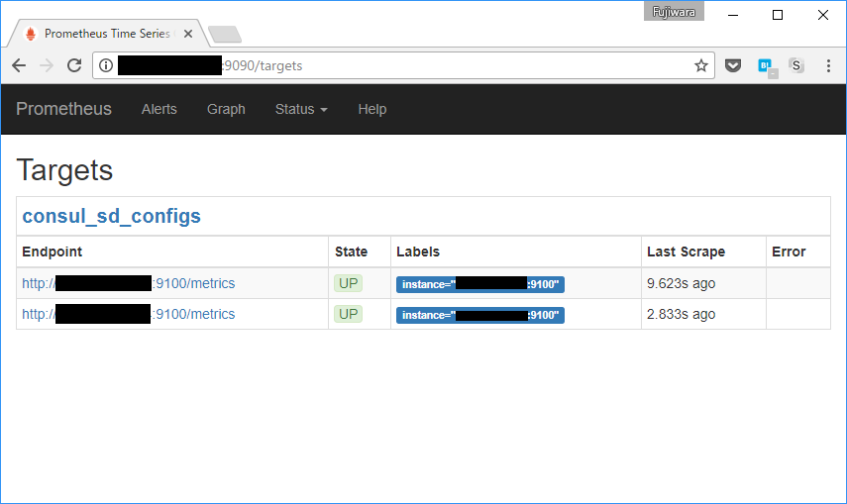Click the '9.623s ago' last scrape value
Viewport: 847px width, 504px height.
point(681,283)
